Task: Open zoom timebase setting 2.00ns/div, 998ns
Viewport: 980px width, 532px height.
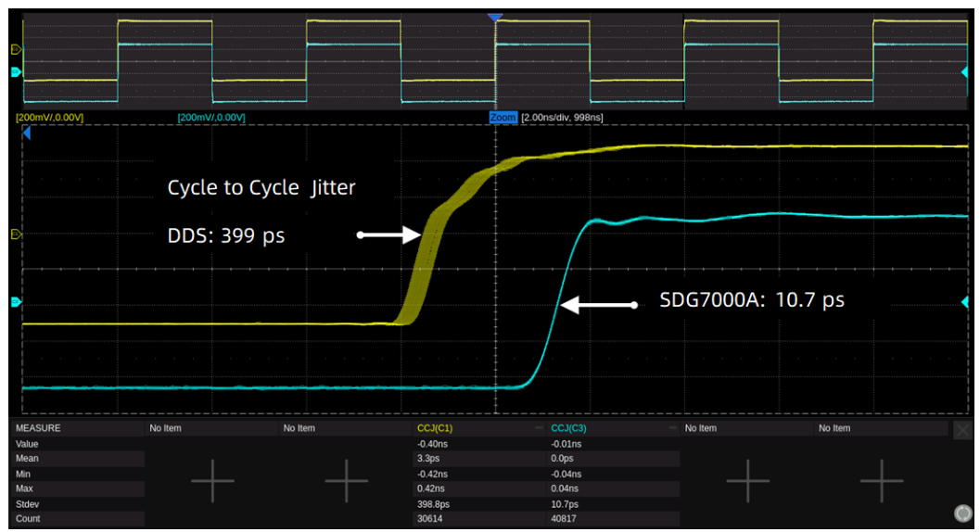Action: tap(562, 118)
